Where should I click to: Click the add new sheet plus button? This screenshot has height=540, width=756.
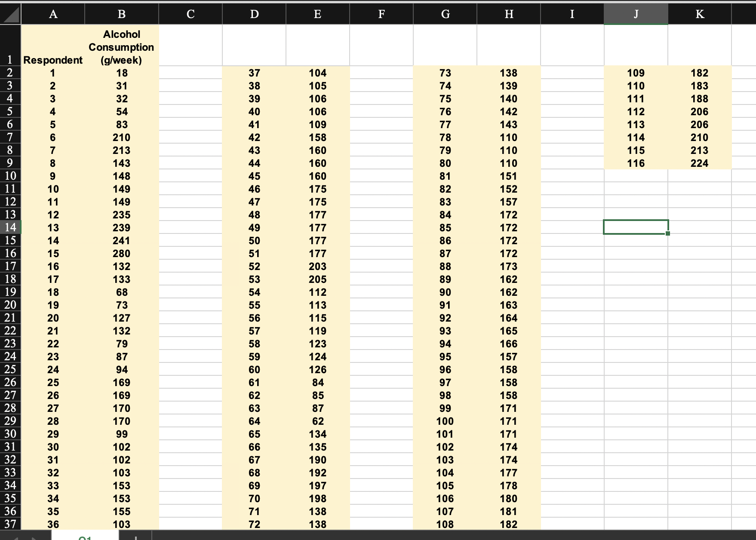click(x=136, y=537)
